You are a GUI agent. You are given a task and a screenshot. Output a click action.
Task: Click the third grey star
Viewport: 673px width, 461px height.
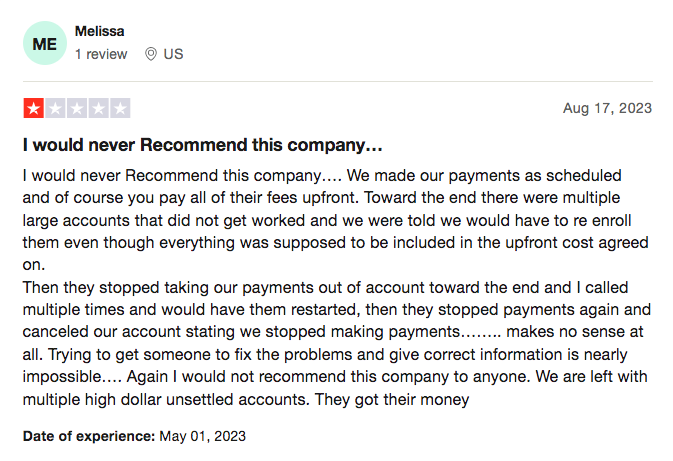click(77, 108)
